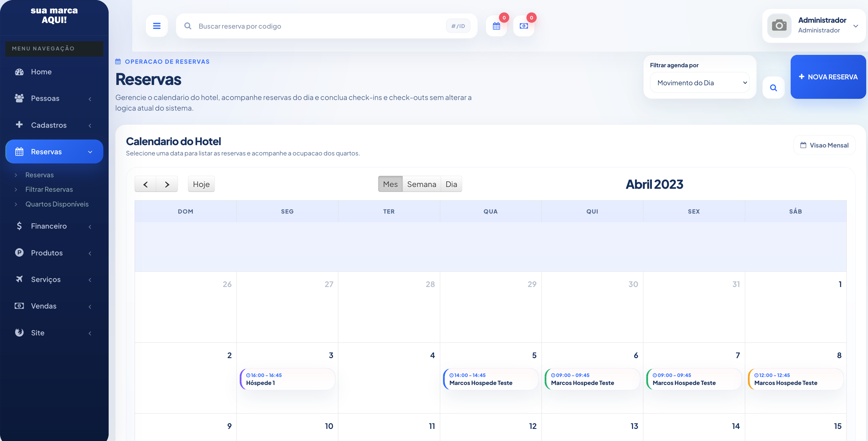Open the Marcos Hospede Teste reservation on day 7
This screenshot has height=441, width=868.
click(694, 379)
